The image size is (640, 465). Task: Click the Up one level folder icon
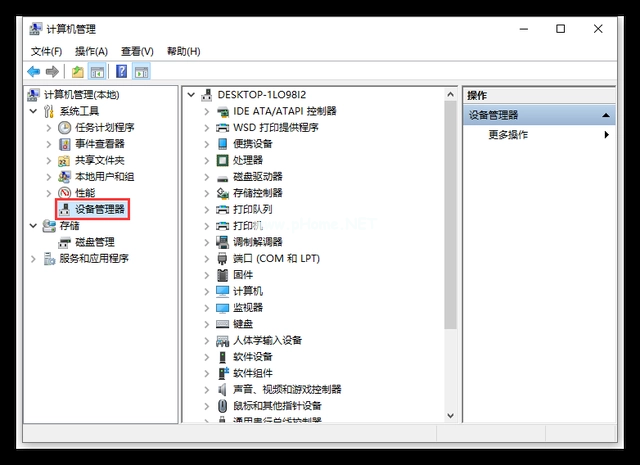pos(77,72)
